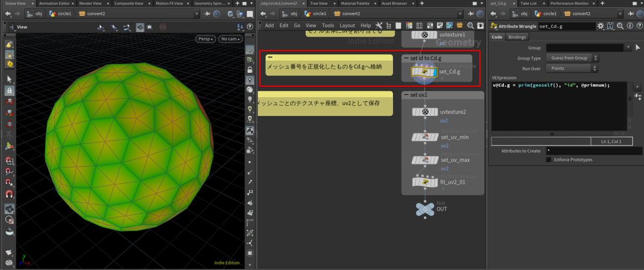Click the yellow cube selection icon
This screenshot has height=270, width=644.
coord(9,65)
